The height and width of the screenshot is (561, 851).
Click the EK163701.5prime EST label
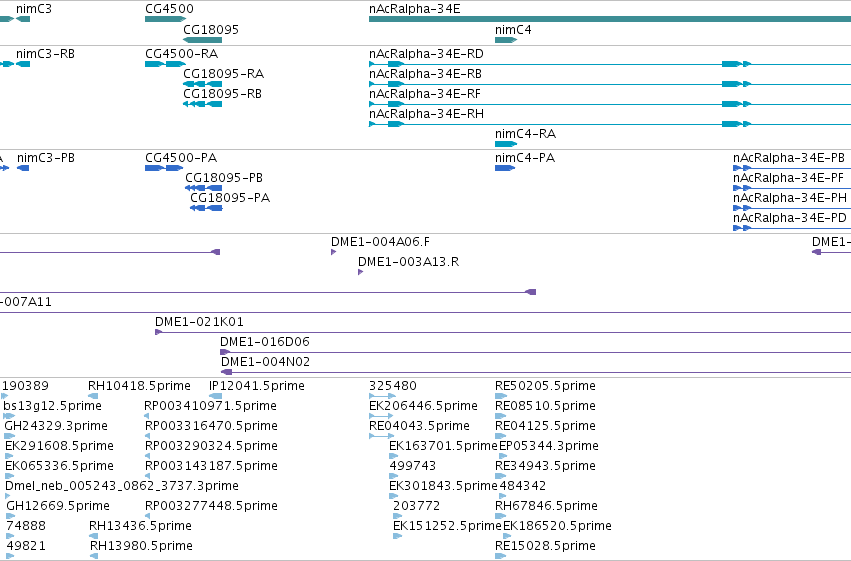443,446
